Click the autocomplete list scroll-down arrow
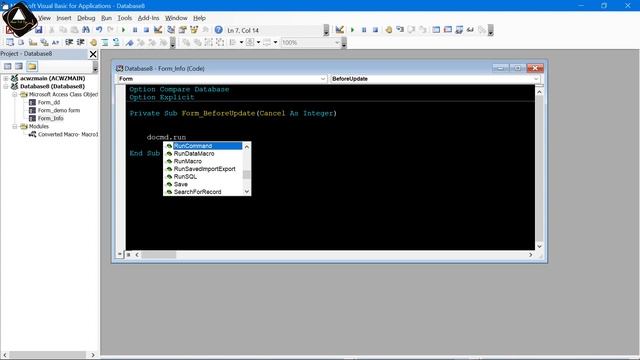 (247, 191)
